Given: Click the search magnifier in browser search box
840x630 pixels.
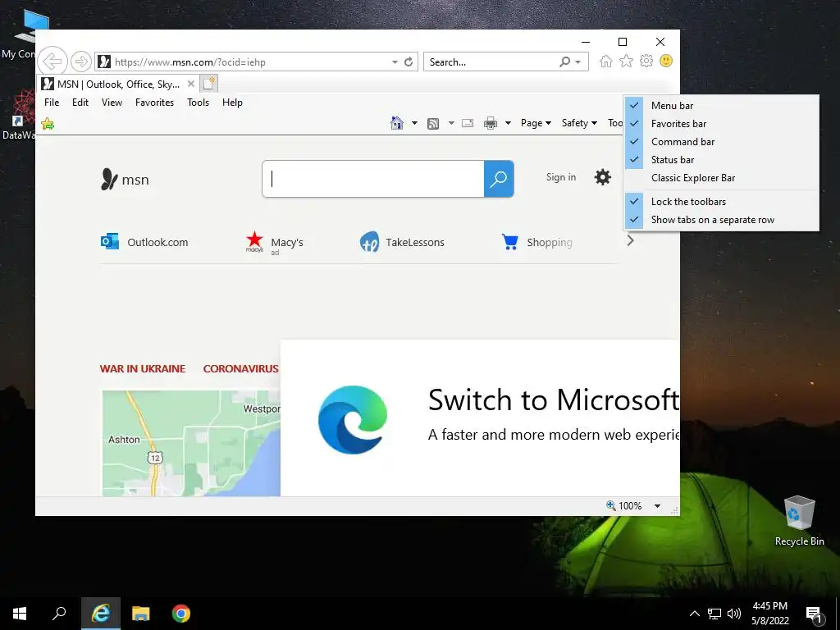Looking at the screenshot, I should pos(564,62).
